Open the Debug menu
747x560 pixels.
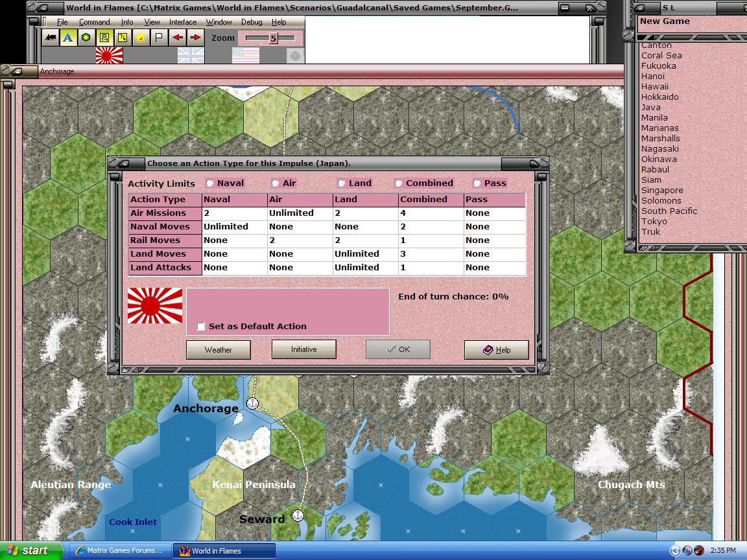point(252,22)
